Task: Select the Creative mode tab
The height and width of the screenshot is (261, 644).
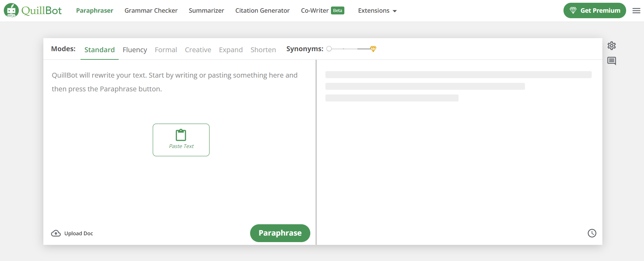Action: click(x=198, y=50)
